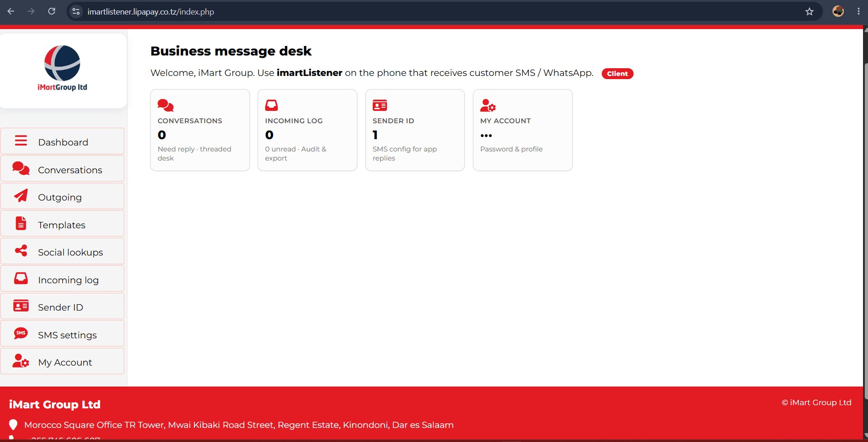This screenshot has height=442, width=868.
Task: Bookmark this page with star icon
Action: click(x=809, y=11)
